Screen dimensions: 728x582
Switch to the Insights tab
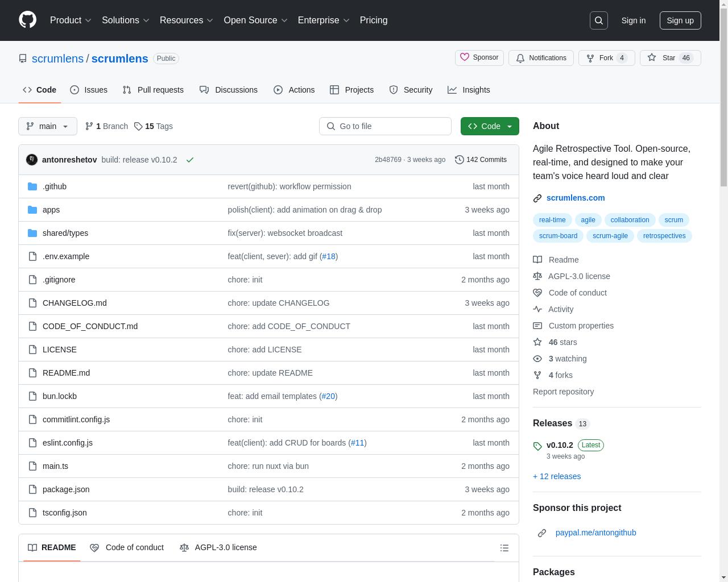[469, 90]
